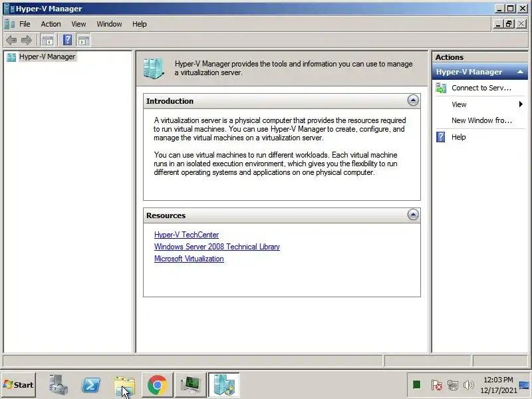Open Windows Explorer folder on taskbar
This screenshot has width=532, height=399.
coord(124,386)
